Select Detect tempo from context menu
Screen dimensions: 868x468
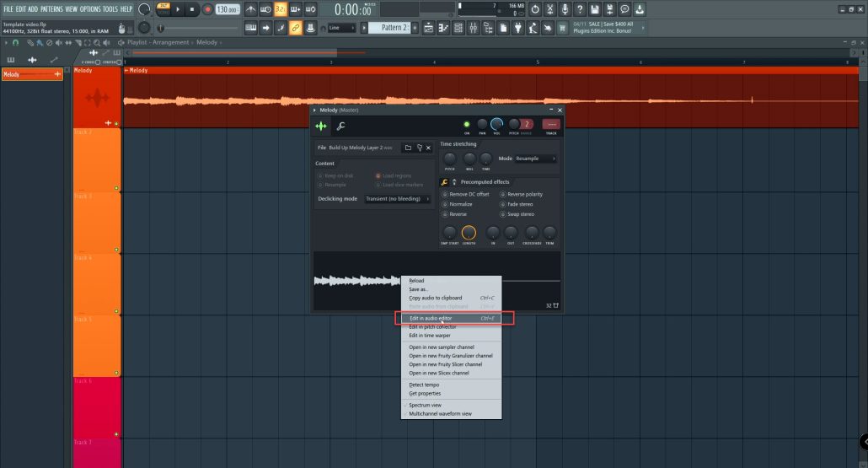(424, 385)
